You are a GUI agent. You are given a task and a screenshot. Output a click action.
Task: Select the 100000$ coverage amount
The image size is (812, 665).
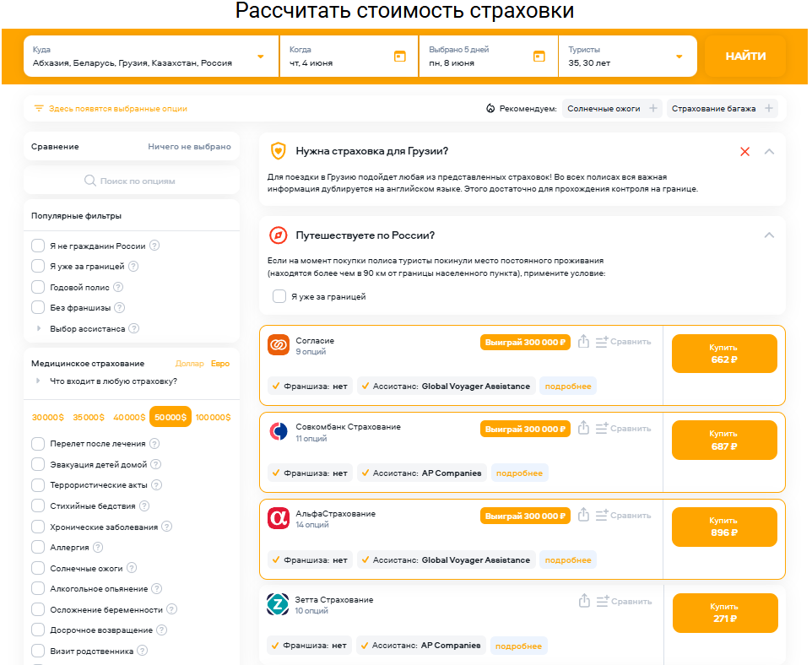213,417
